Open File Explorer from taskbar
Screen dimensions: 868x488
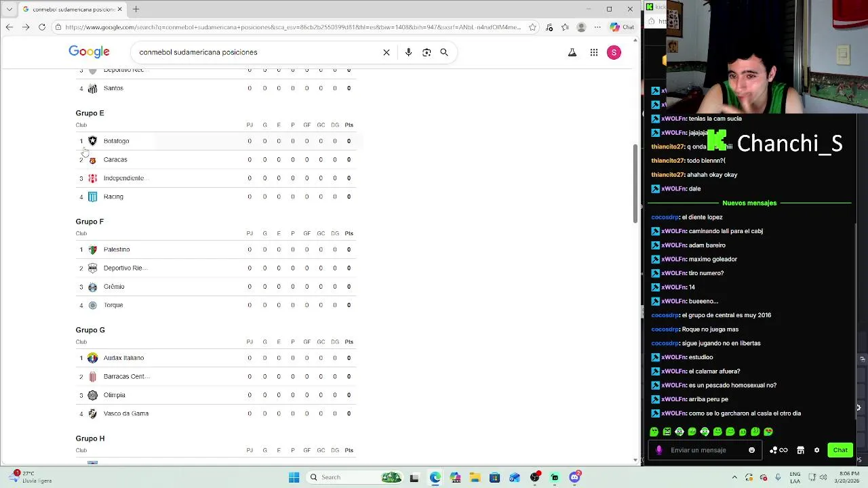(x=475, y=477)
